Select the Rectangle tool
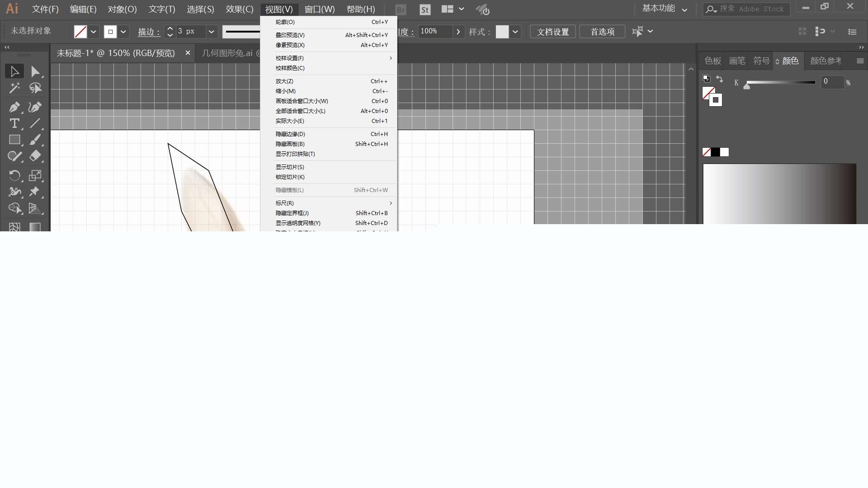This screenshot has height=488, width=868. [x=14, y=140]
